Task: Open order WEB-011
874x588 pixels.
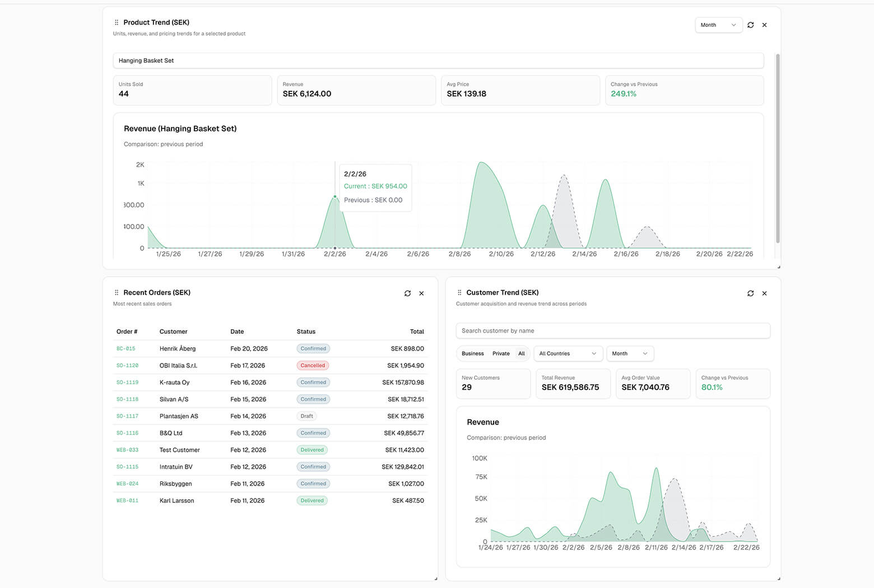Action: click(127, 501)
